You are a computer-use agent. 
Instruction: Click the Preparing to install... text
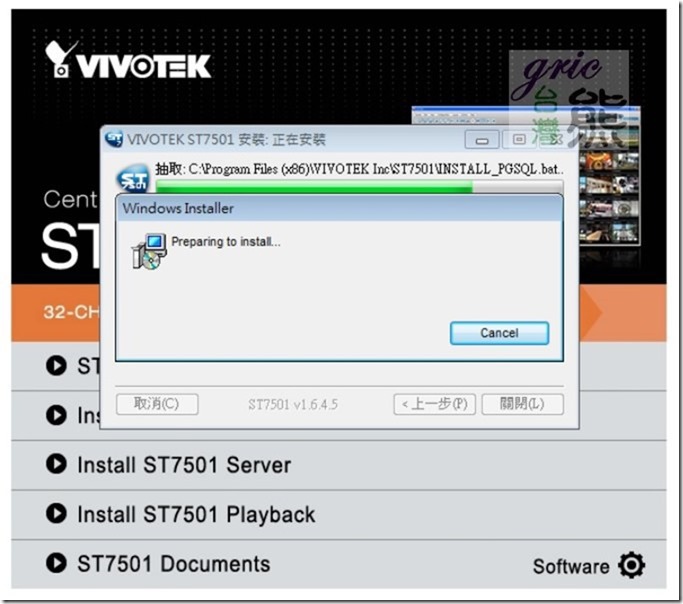pos(226,242)
